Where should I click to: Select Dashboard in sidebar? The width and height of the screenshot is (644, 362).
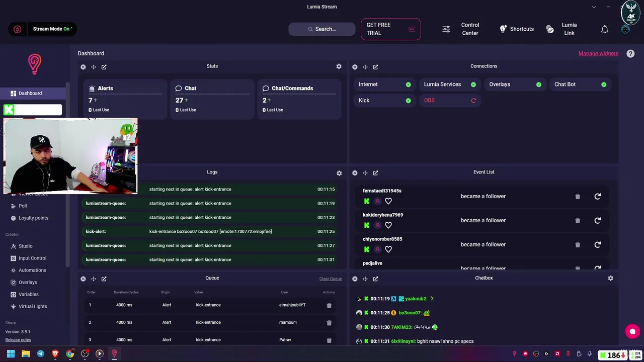tap(33, 93)
